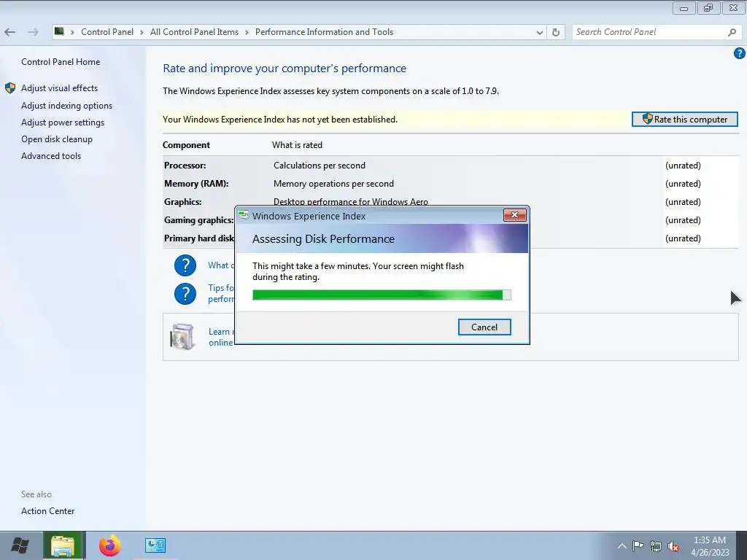This screenshot has height=560, width=747.
Task: Click the Memory (RAM) unrated score
Action: (x=683, y=183)
